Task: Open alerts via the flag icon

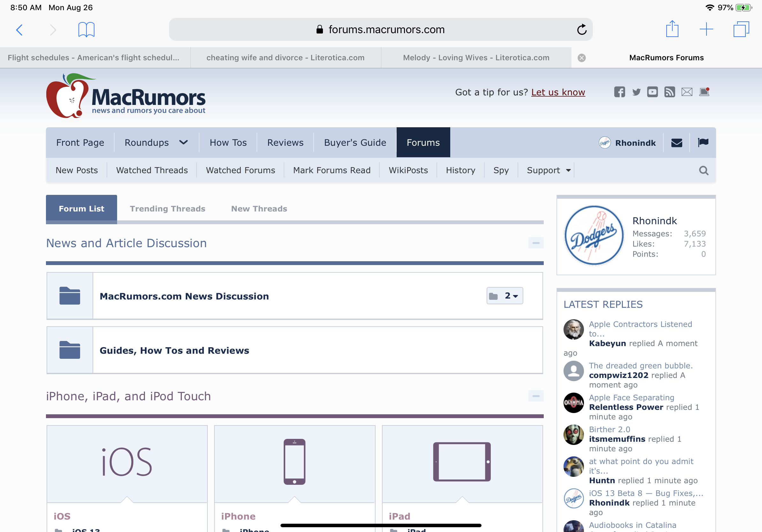Action: tap(703, 143)
